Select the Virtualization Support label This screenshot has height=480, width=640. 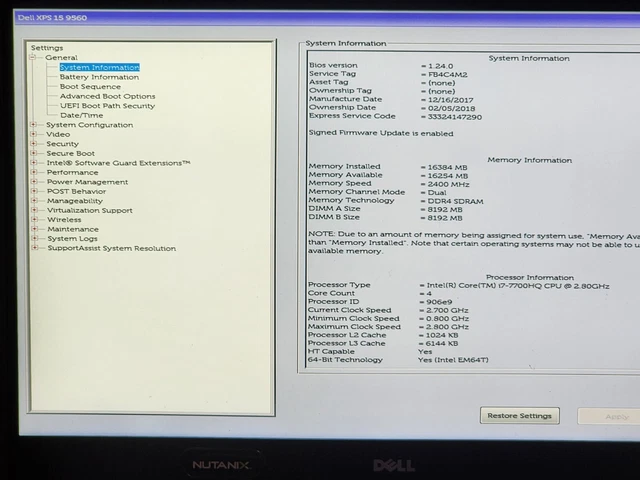tap(90, 210)
